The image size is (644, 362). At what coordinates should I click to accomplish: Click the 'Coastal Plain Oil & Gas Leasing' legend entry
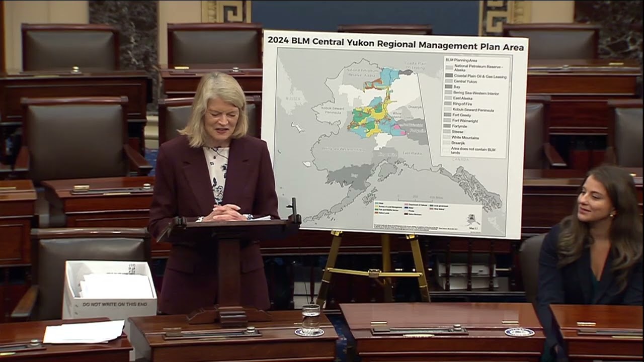tap(475, 76)
